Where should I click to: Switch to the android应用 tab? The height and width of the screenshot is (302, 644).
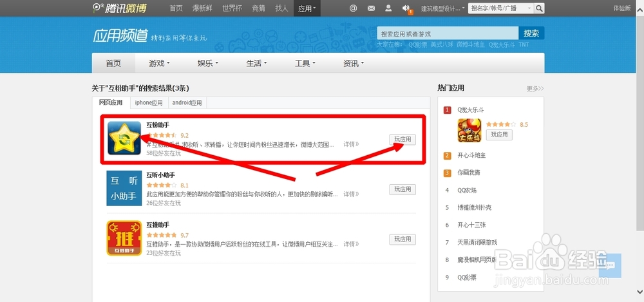(x=187, y=103)
